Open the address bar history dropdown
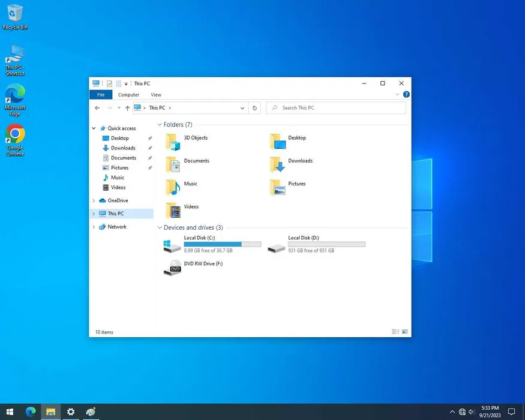The image size is (525, 420). (242, 108)
